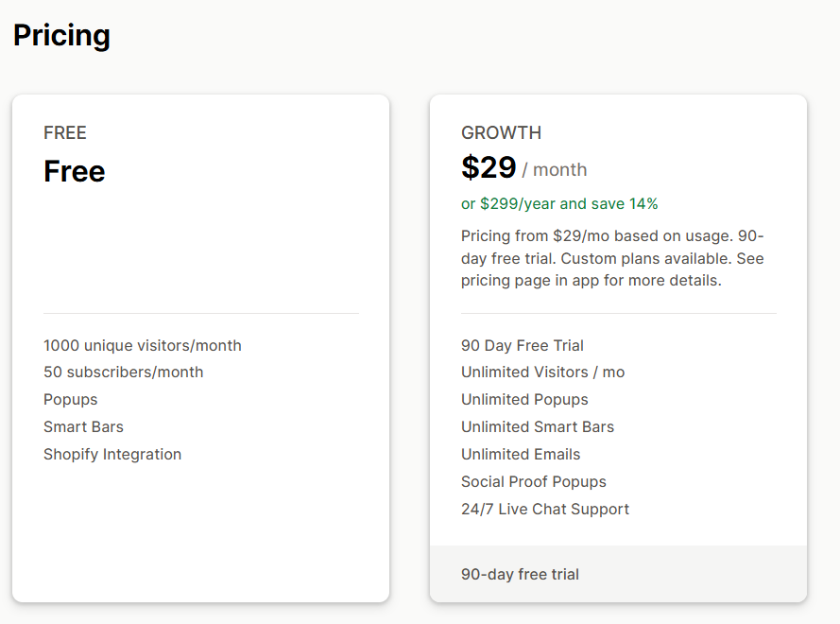Click the green $299/year savings text
This screenshot has height=624, width=840.
click(559, 203)
